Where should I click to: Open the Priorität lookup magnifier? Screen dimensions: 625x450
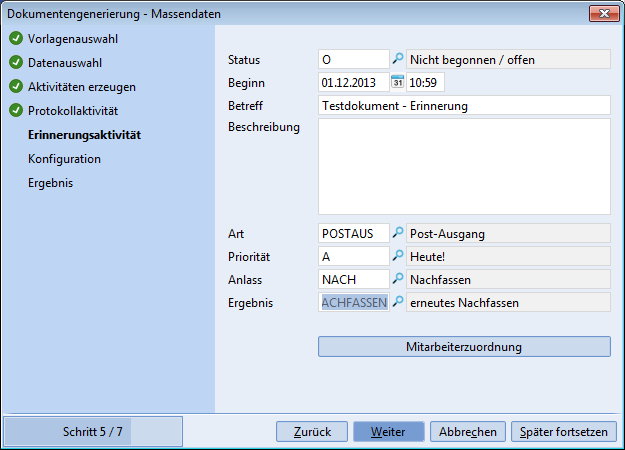coord(398,256)
